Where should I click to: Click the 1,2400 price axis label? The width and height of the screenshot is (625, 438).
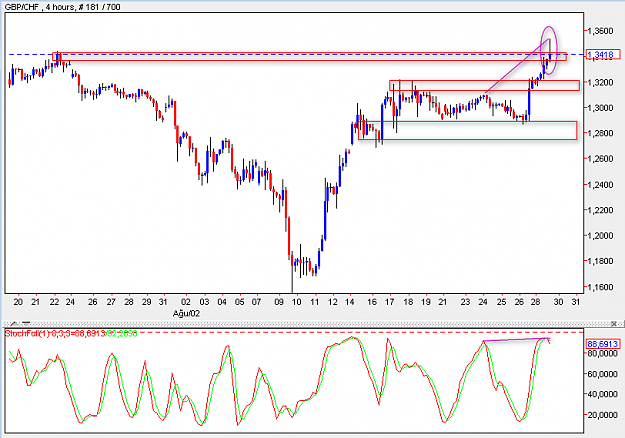pos(601,185)
